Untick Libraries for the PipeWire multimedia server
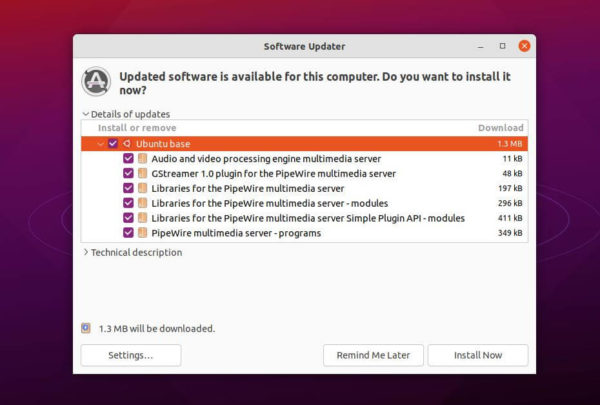Viewport: 600px width, 405px height. point(128,188)
